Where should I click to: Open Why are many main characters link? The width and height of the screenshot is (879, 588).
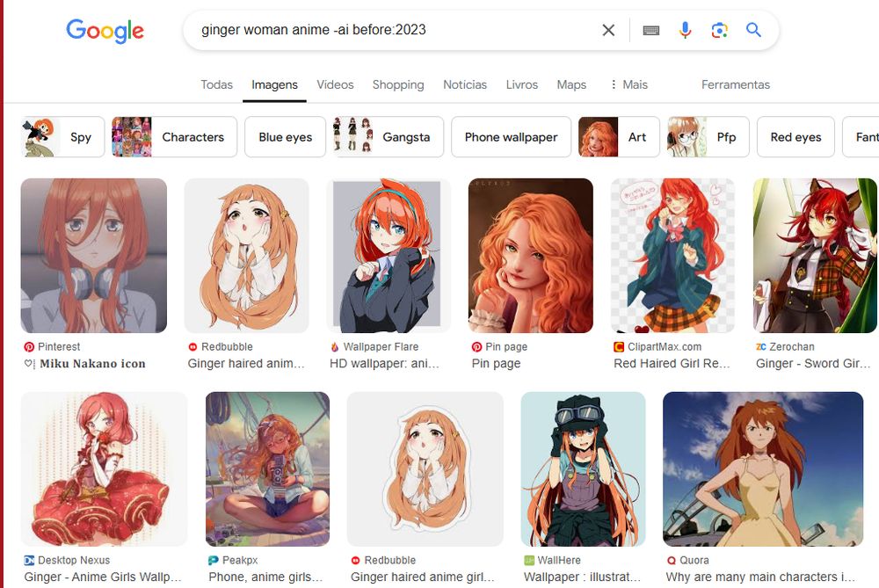coord(760,577)
